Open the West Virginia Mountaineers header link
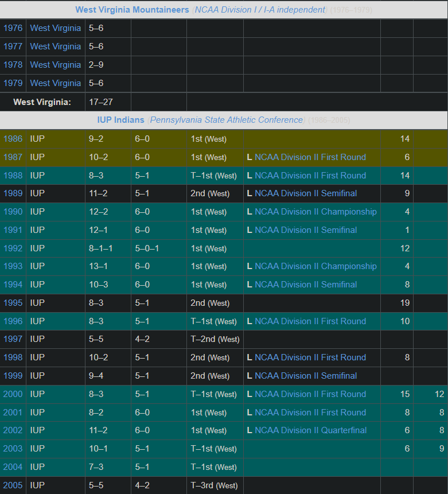This screenshot has height=494, width=448. pos(132,10)
